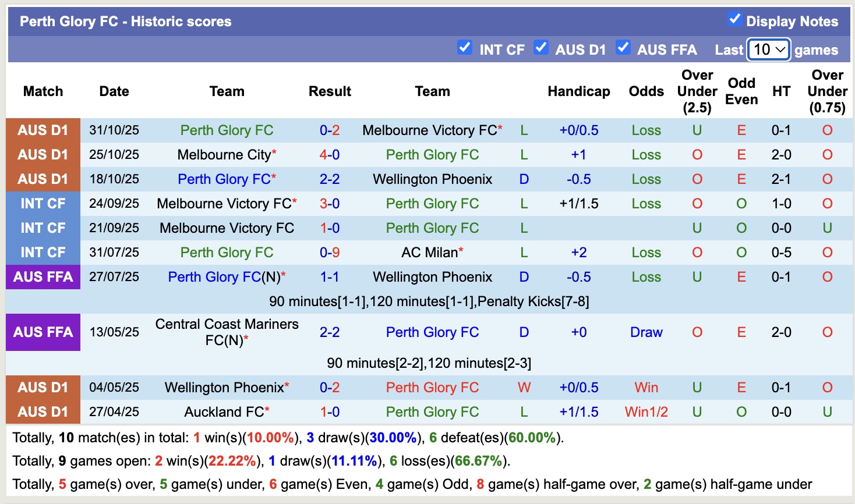Click Auckland FC in the bottom row
Viewport: 855px width, 504px height.
[x=224, y=411]
